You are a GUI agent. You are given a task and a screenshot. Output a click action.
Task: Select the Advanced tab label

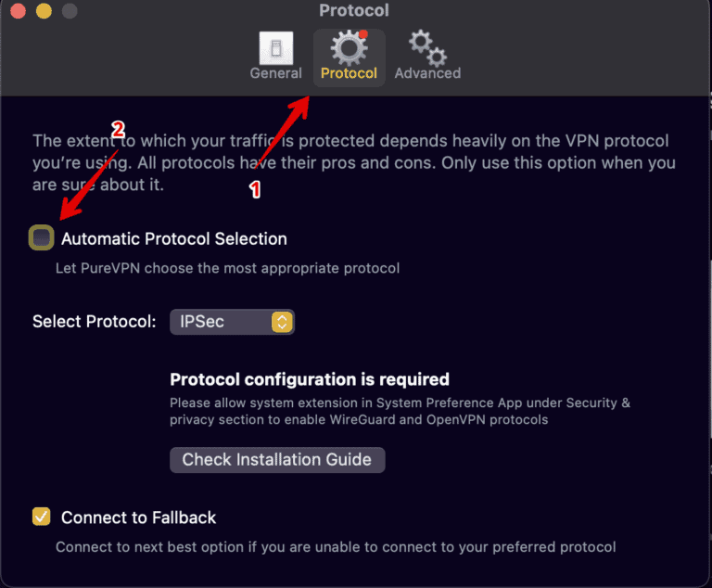click(x=427, y=73)
